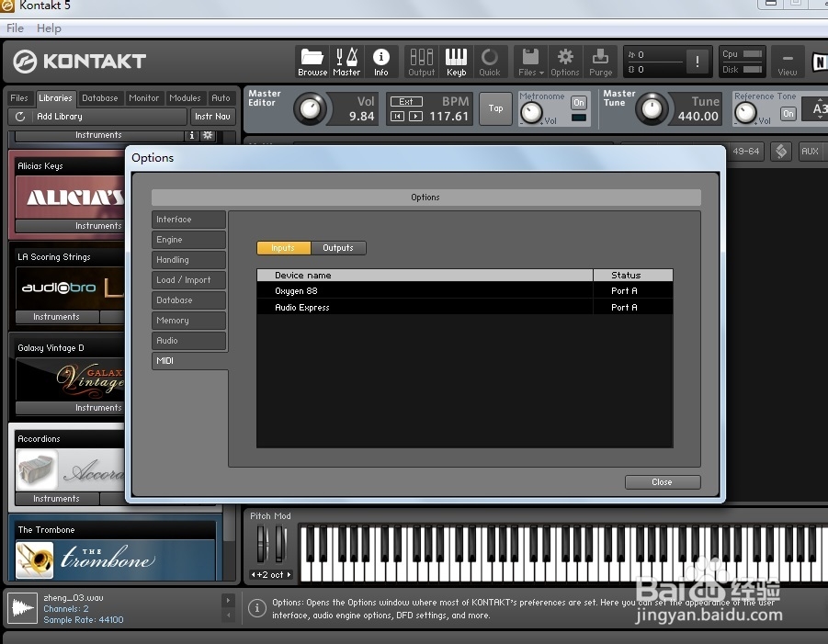The height and width of the screenshot is (644, 828).
Task: Toggle the Metronome On button
Action: pyautogui.click(x=579, y=102)
